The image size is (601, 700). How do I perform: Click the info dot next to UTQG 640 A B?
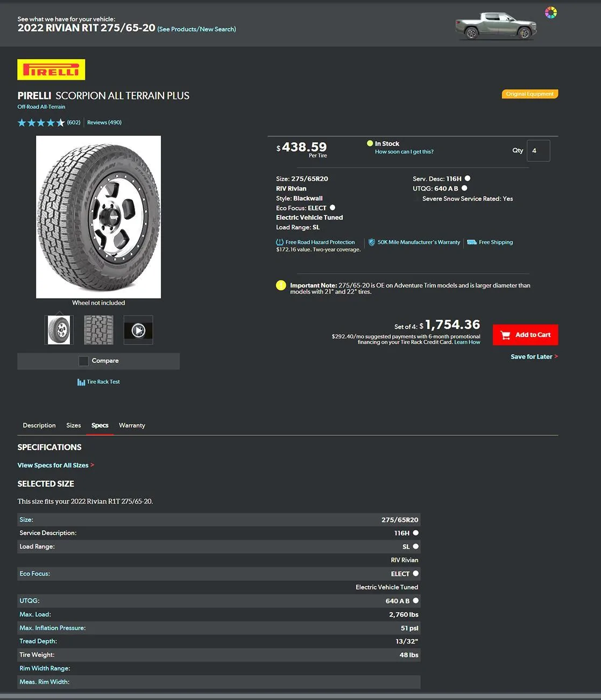coord(464,188)
